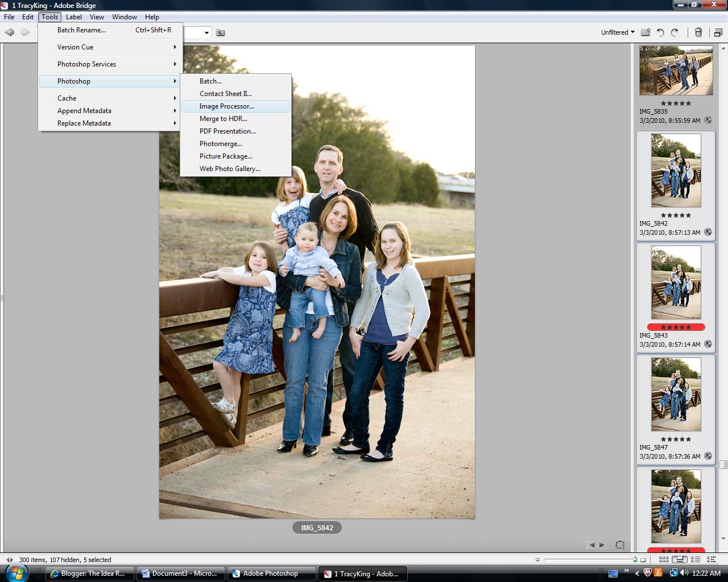
Task: Open the Help menu
Action: coord(152,17)
